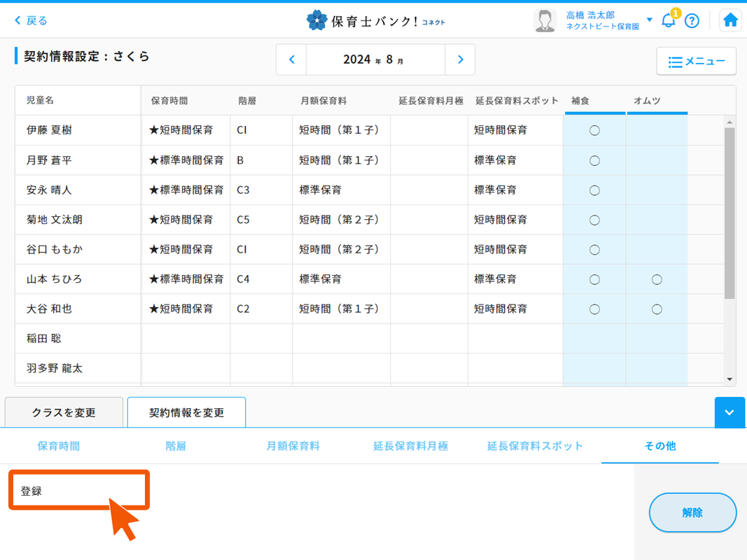Switch to the クラスを変更 tab
747x560 pixels.
[x=63, y=412]
